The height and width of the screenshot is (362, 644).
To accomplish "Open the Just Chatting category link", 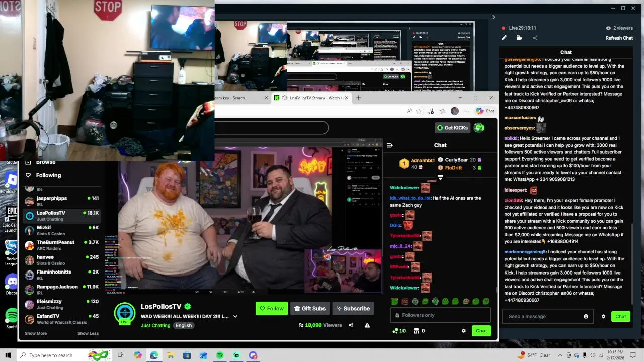I will 155,325.
